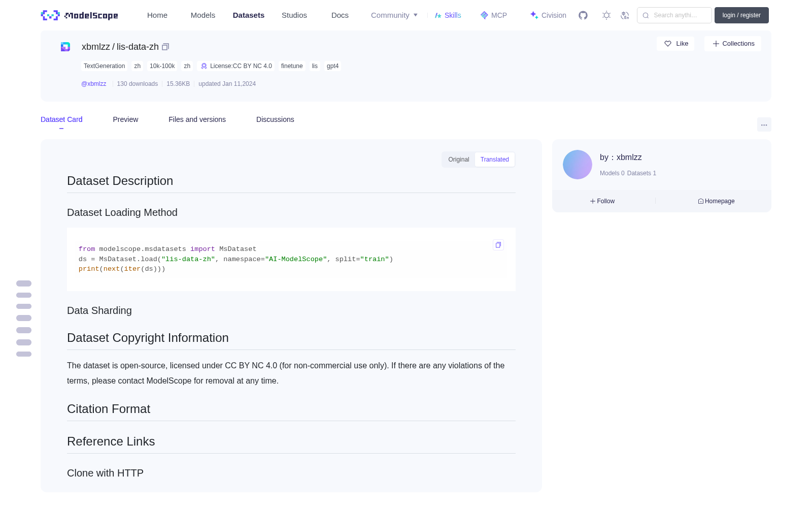This screenshot has width=812, height=508.
Task: Click the Search anything input field
Action: pos(674,15)
